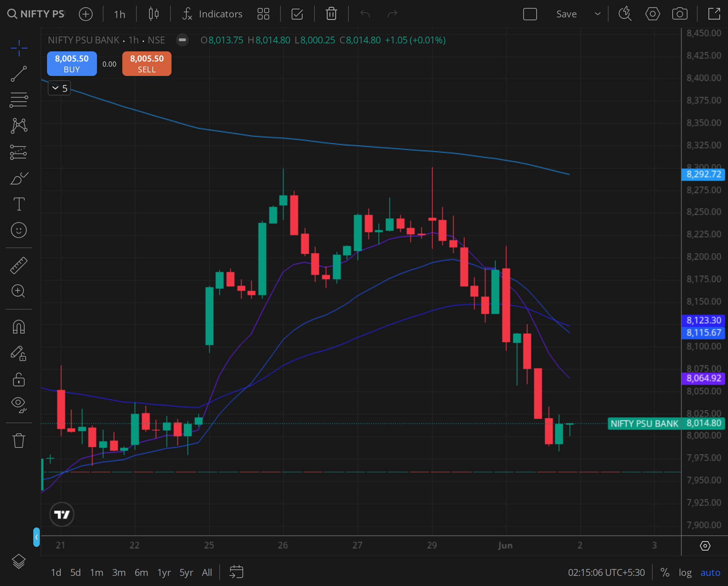Toggle lock all drawings
The height and width of the screenshot is (586, 728).
point(19,379)
